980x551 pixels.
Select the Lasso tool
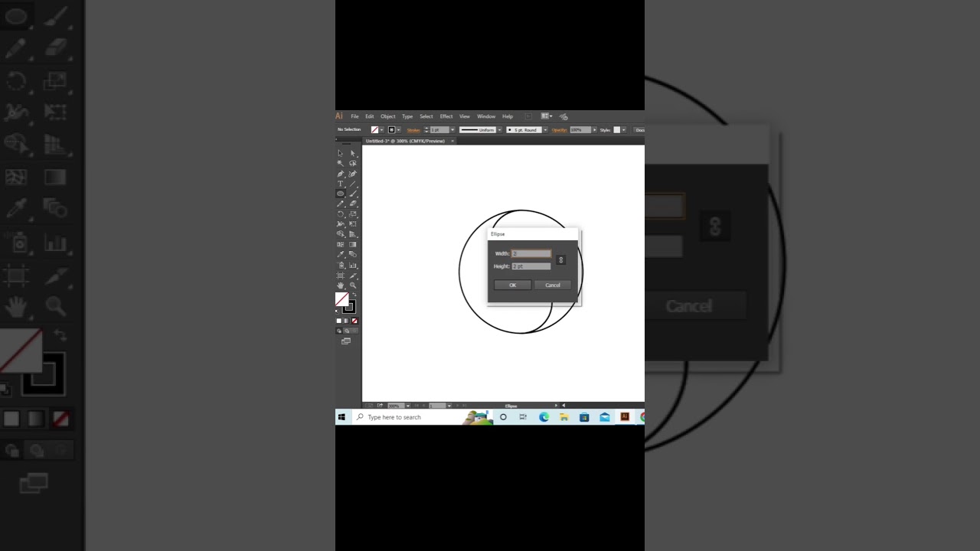(x=353, y=163)
